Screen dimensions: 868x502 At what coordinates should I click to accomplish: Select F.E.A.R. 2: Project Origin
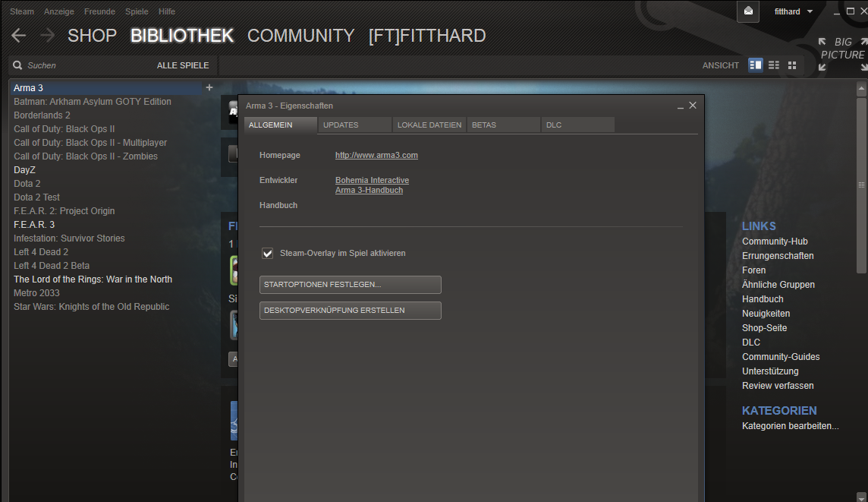(64, 211)
